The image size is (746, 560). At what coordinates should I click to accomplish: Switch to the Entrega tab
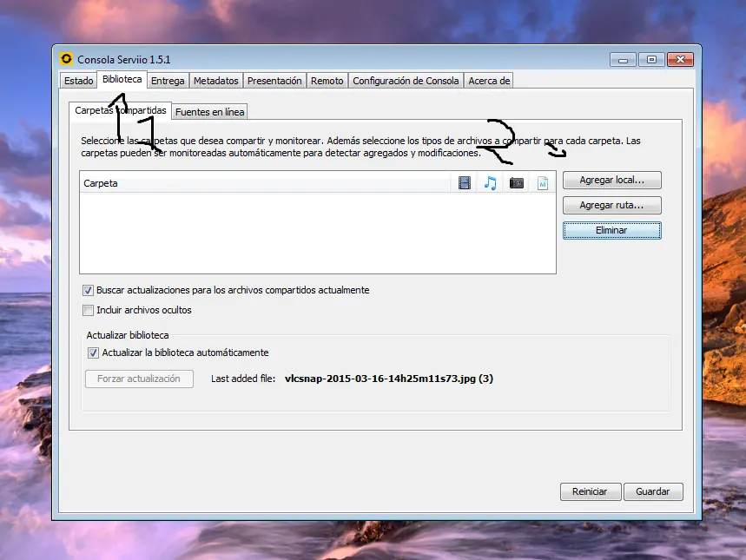168,81
